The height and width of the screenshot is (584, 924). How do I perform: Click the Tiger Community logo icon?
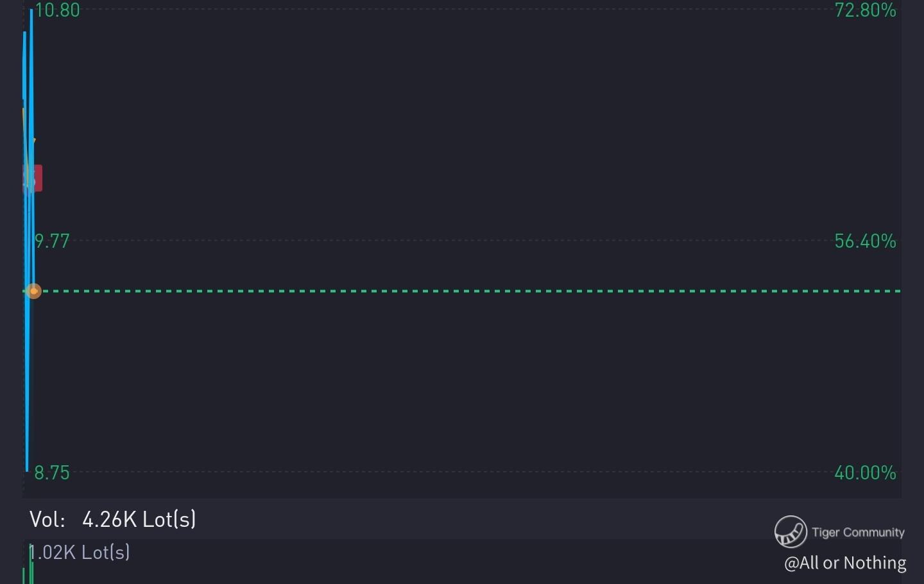pos(791,531)
